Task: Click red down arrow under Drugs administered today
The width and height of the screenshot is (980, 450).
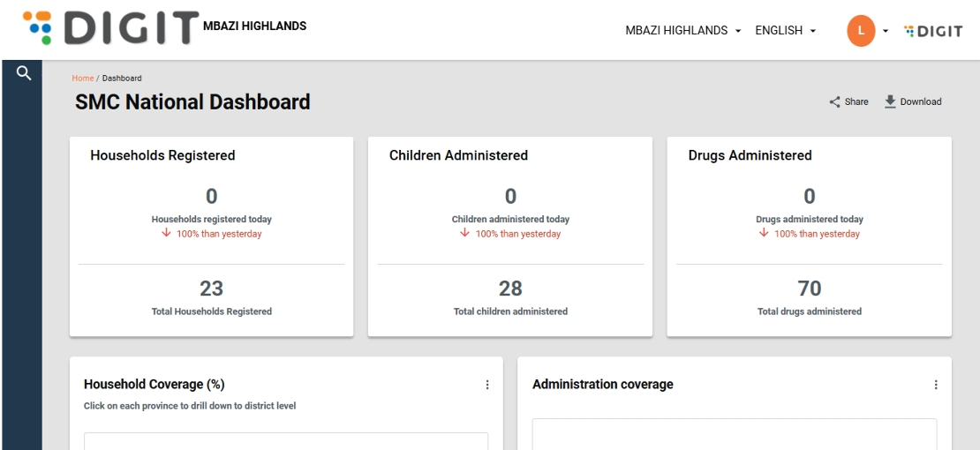Action: point(764,234)
